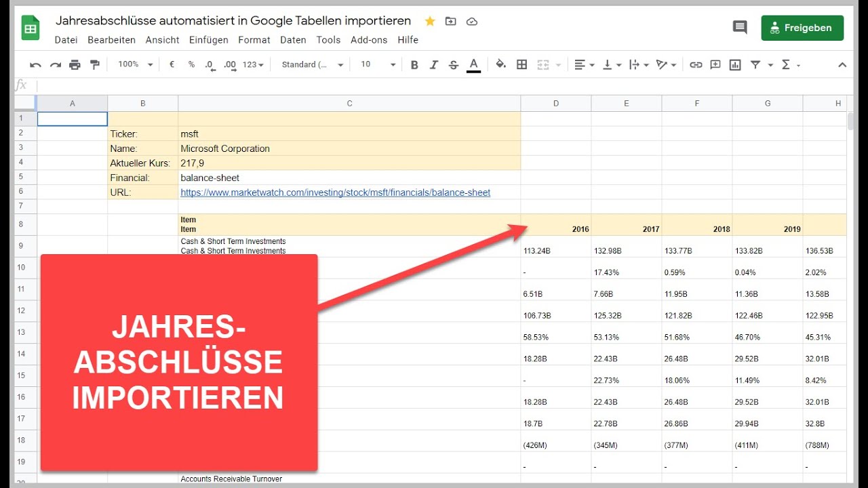
Task: Open the vertical align dropdown
Action: (x=612, y=64)
